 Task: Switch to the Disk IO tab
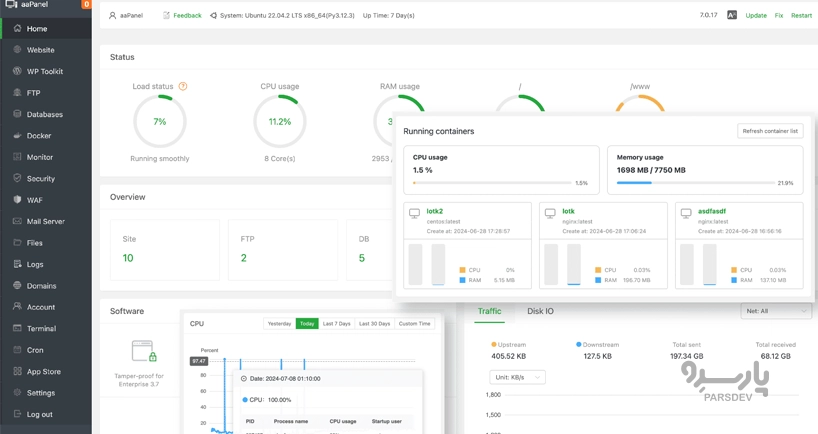point(540,311)
